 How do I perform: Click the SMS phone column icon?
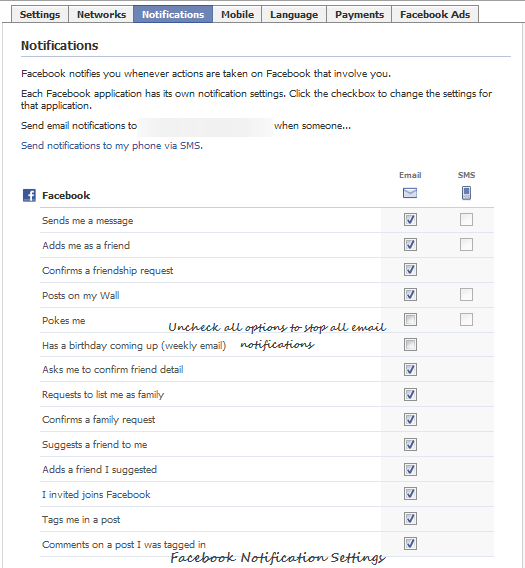point(466,193)
